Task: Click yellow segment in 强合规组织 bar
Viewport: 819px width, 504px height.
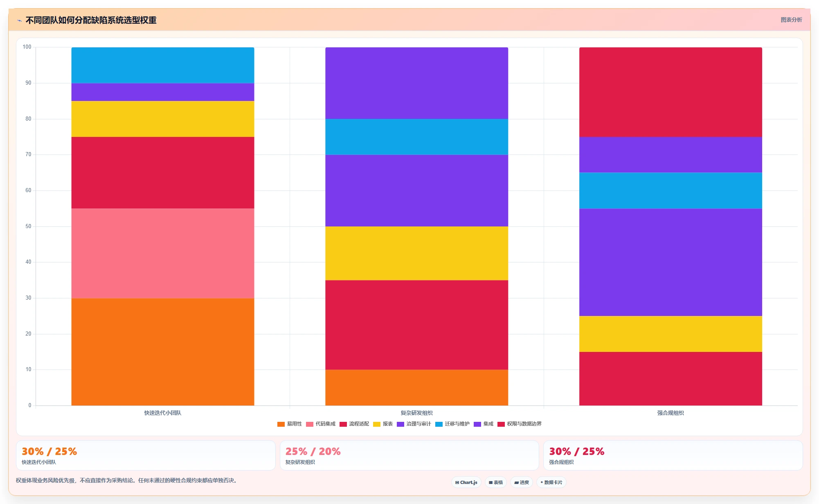Action: pos(671,334)
